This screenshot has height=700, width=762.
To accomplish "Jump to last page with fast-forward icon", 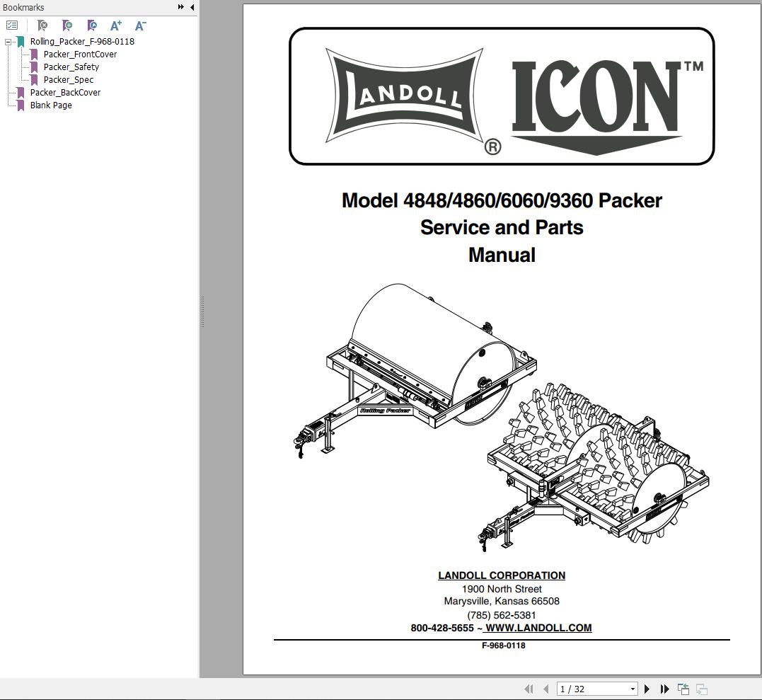I will (x=665, y=688).
